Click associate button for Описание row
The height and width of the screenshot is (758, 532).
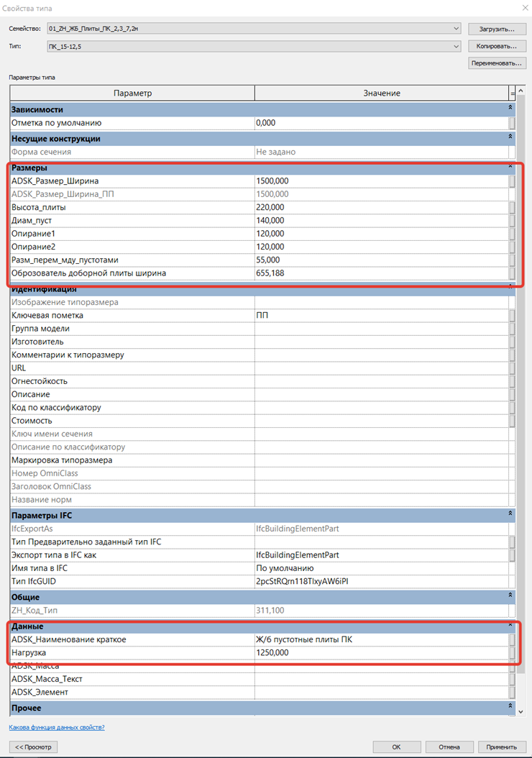[x=512, y=394]
